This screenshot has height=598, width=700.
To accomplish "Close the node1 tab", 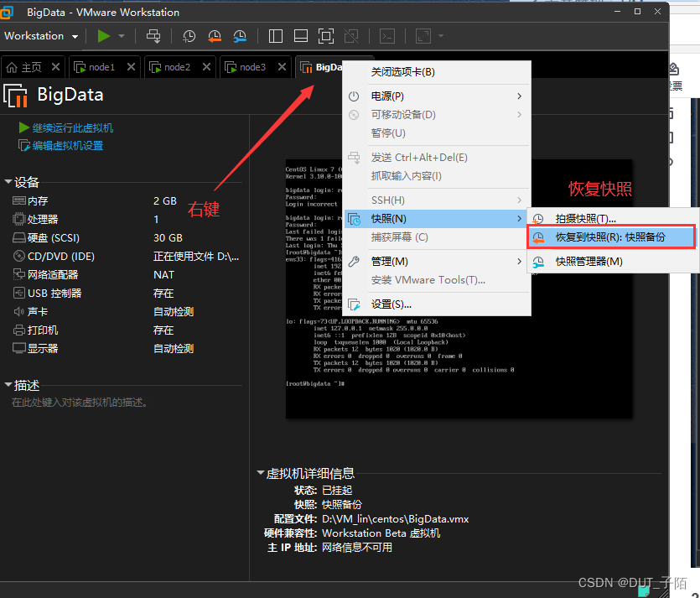I will coord(131,67).
